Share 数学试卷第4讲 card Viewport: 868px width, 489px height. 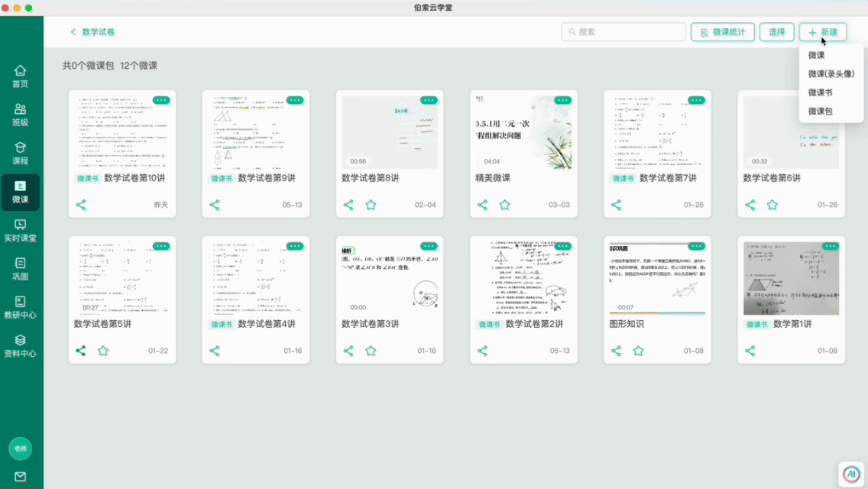[215, 351]
